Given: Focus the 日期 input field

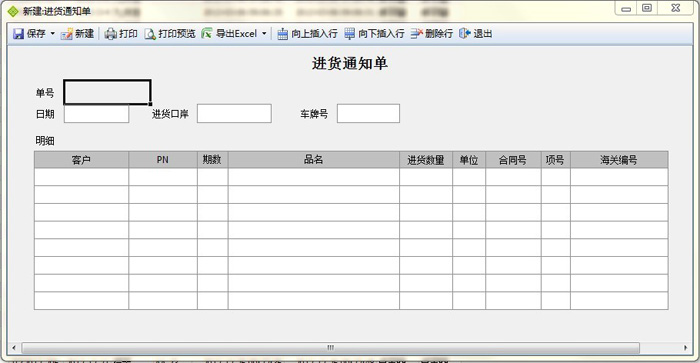Looking at the screenshot, I should (96, 113).
